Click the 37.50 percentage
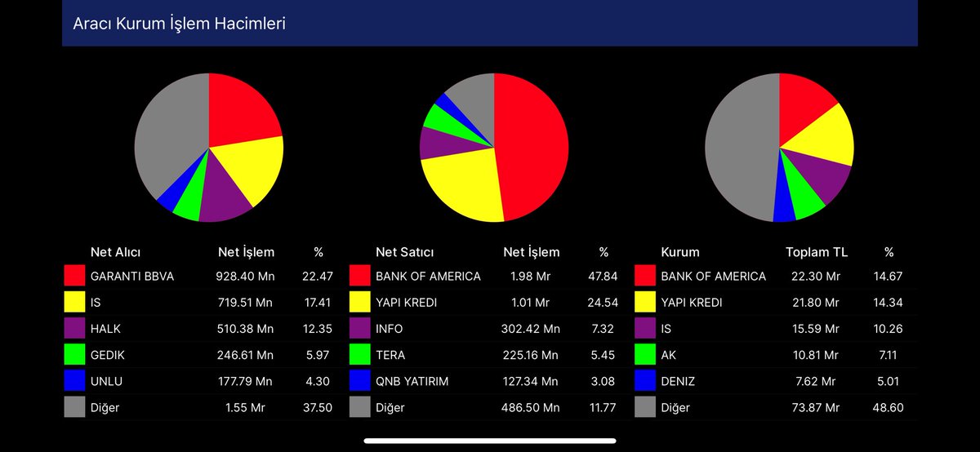The width and height of the screenshot is (980, 452). pyautogui.click(x=318, y=407)
